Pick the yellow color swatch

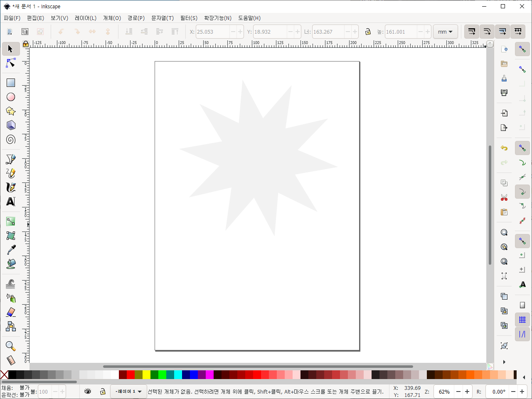tap(146, 375)
